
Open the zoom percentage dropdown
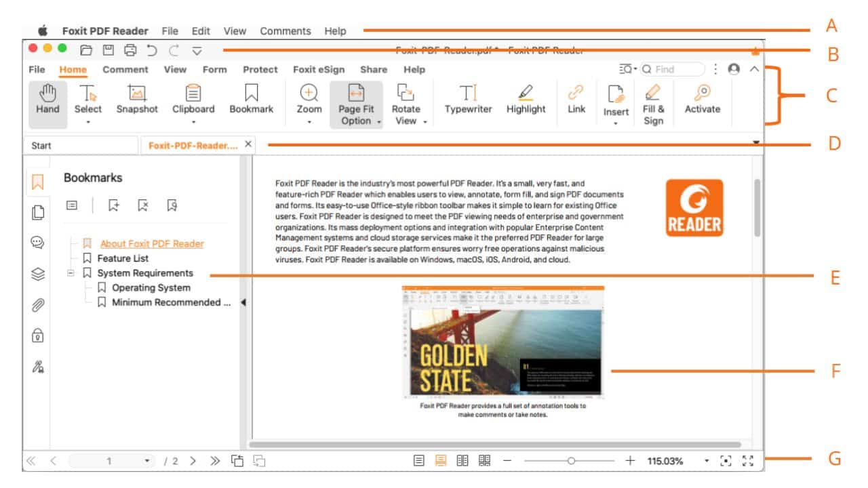pos(706,461)
